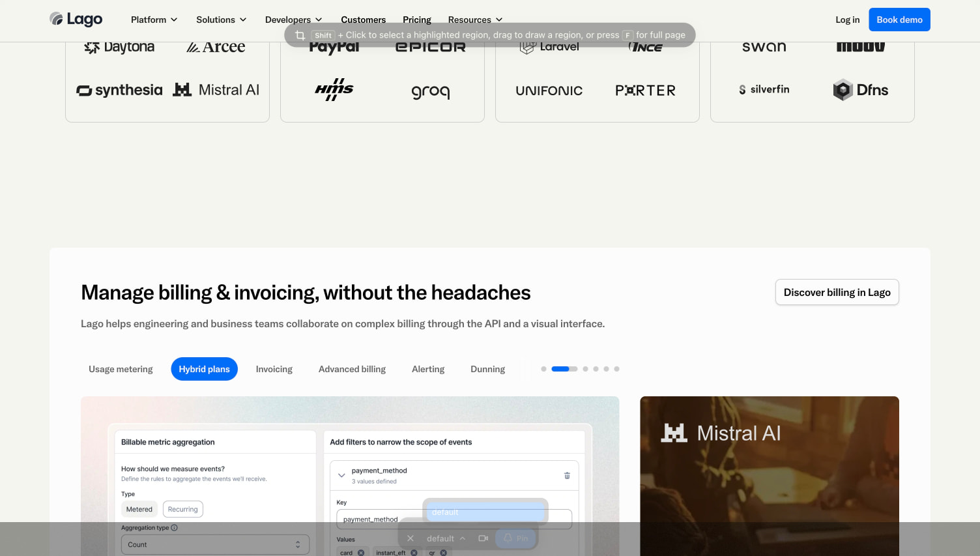This screenshot has height=556, width=980.
Task: Click the first carousel progress dot
Action: (543, 369)
